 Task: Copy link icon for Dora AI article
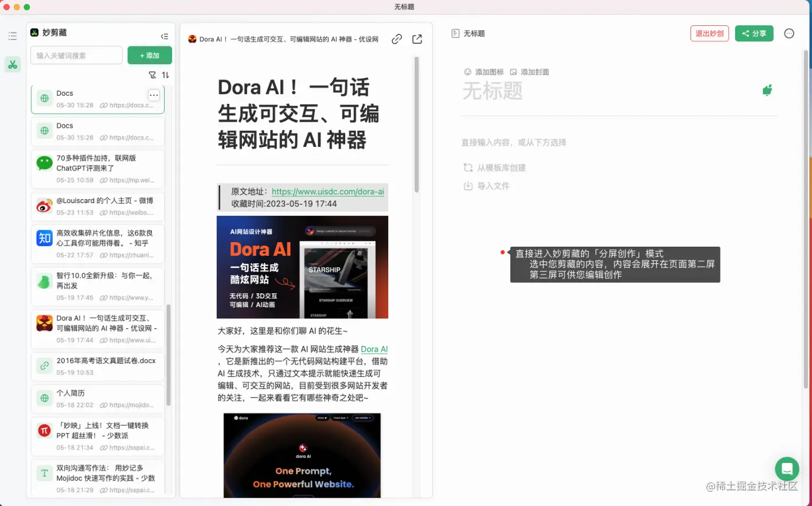click(397, 39)
